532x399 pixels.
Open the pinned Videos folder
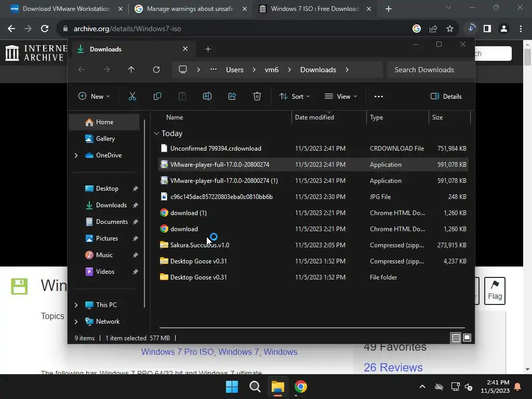(x=105, y=272)
